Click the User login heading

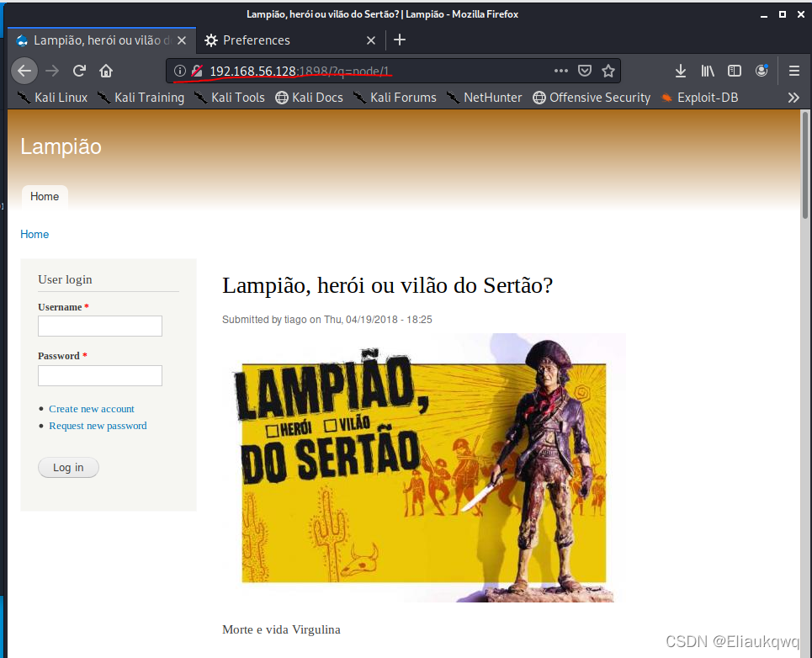click(x=66, y=279)
